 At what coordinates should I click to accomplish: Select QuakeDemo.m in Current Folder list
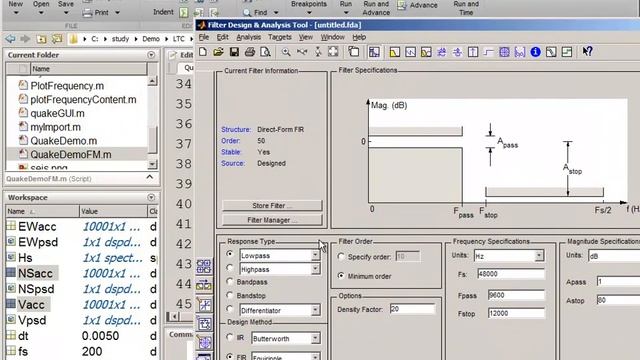(64, 141)
